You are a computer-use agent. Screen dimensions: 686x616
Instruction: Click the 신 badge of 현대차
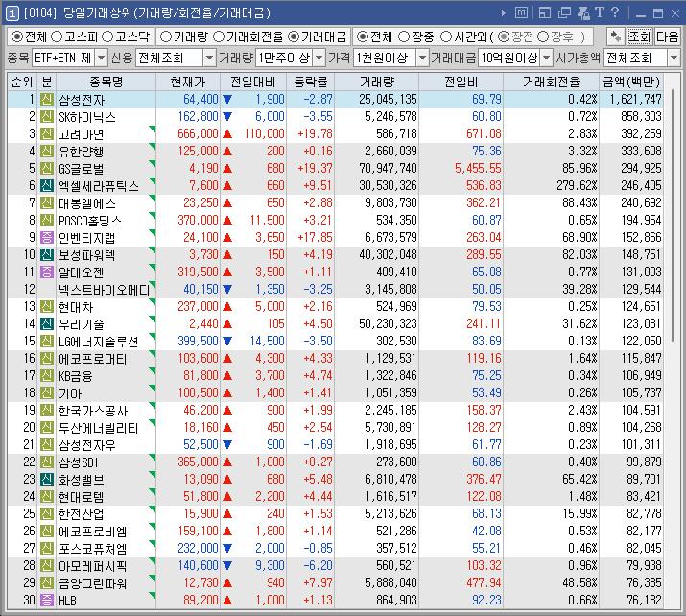pos(47,307)
